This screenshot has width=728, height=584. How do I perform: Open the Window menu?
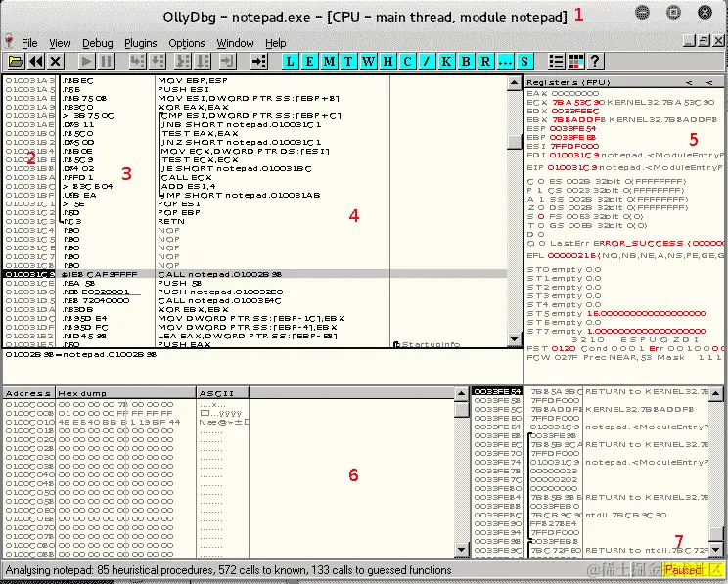(x=235, y=43)
